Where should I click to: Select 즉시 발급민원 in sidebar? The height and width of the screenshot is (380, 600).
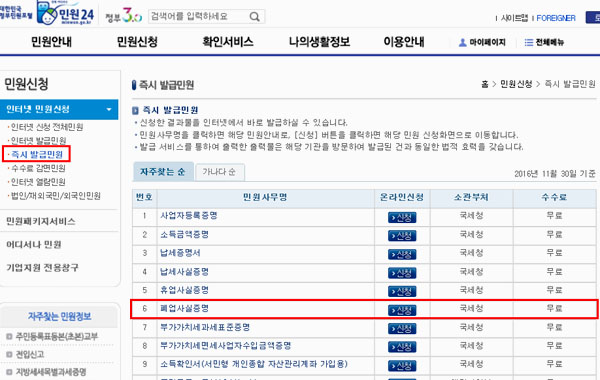tap(37, 155)
